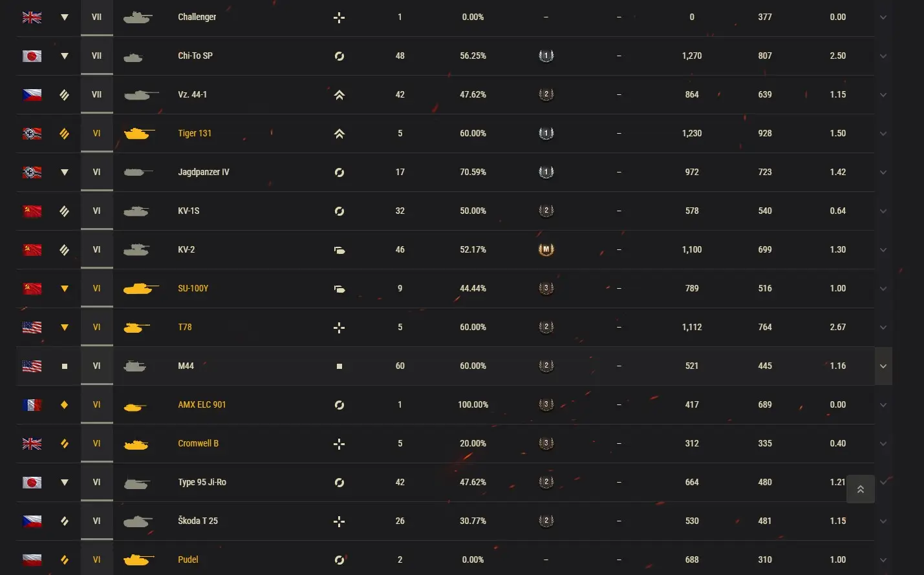Open Tiger 131 tank name link
Screen dimensions: 924x575
[x=195, y=133]
